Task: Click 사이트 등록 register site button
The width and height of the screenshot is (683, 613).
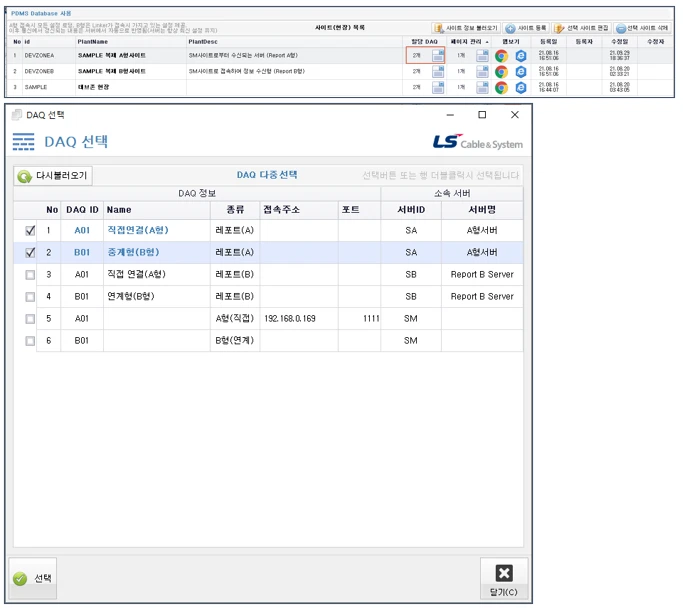Action: coord(526,28)
